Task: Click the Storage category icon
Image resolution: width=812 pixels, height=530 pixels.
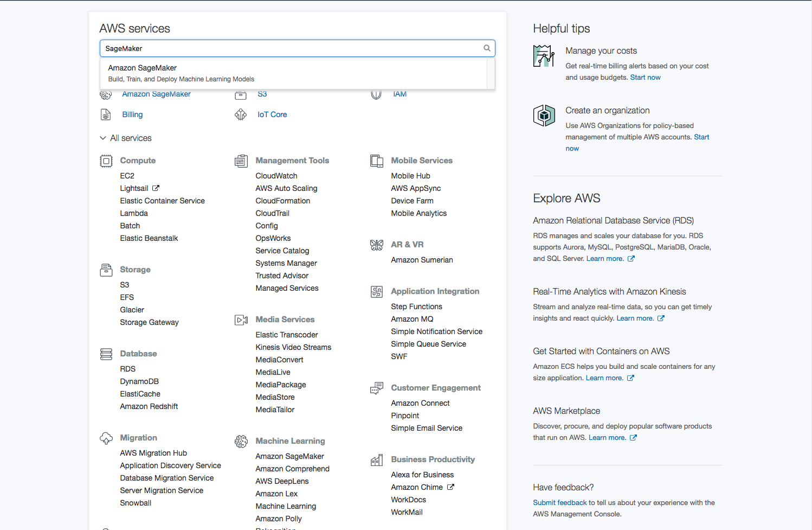Action: (x=106, y=270)
